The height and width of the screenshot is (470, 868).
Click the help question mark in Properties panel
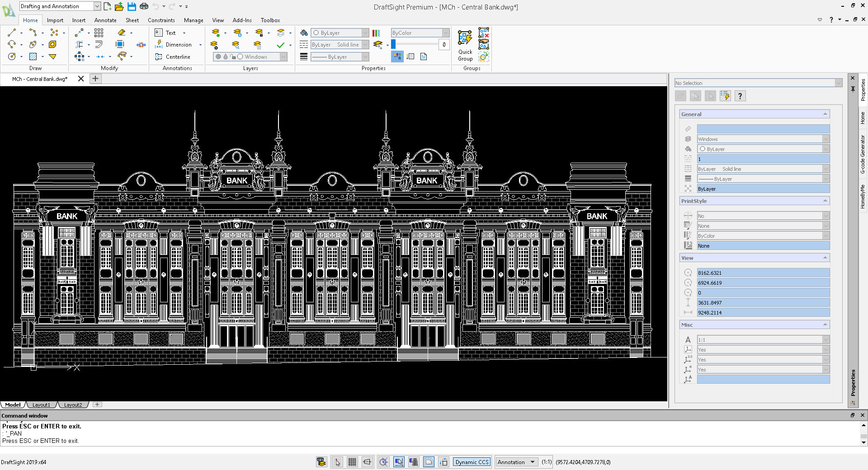pos(740,96)
